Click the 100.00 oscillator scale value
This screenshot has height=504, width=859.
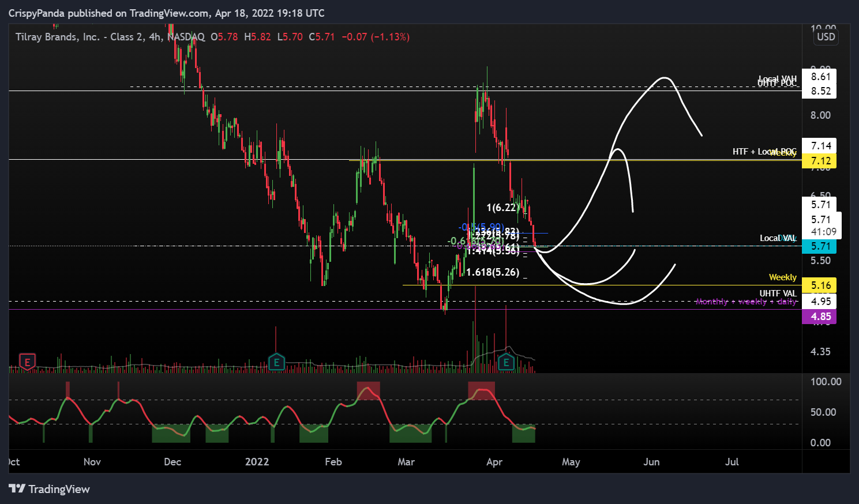(826, 382)
